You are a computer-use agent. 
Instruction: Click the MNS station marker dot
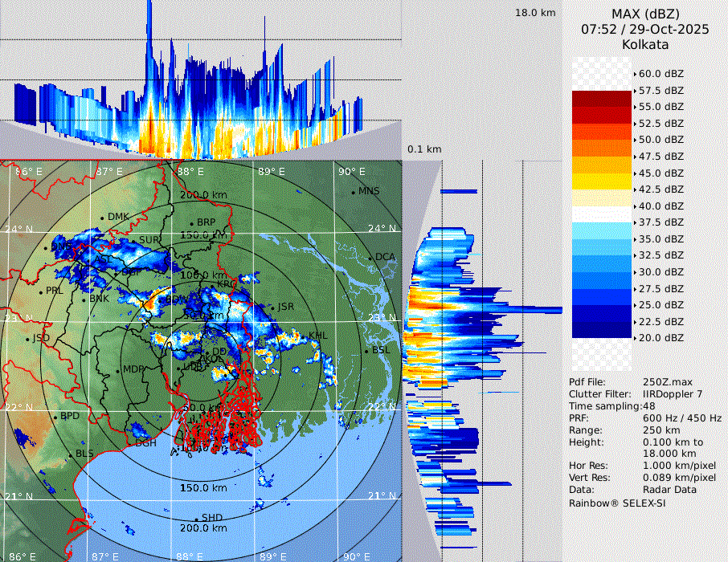click(x=354, y=192)
